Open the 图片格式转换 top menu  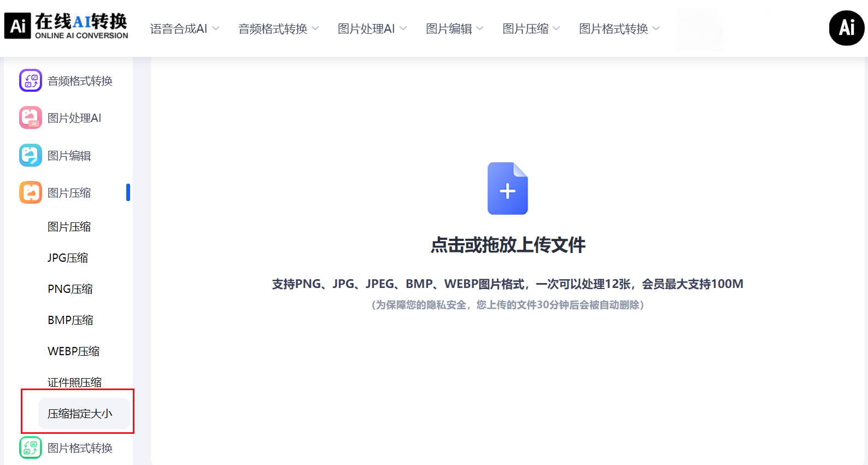619,28
